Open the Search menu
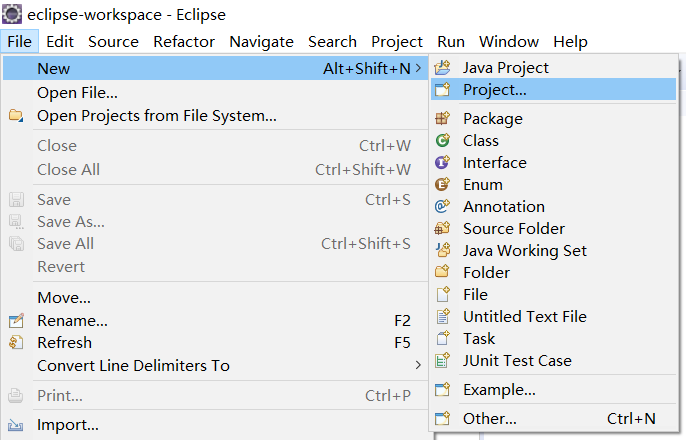The width and height of the screenshot is (686, 440). pyautogui.click(x=332, y=42)
